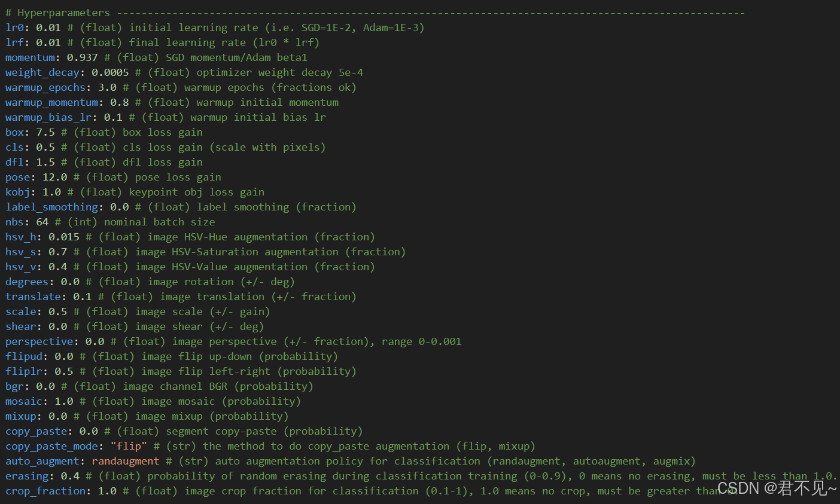Place cursor on warmup_epochs key

click(45, 87)
